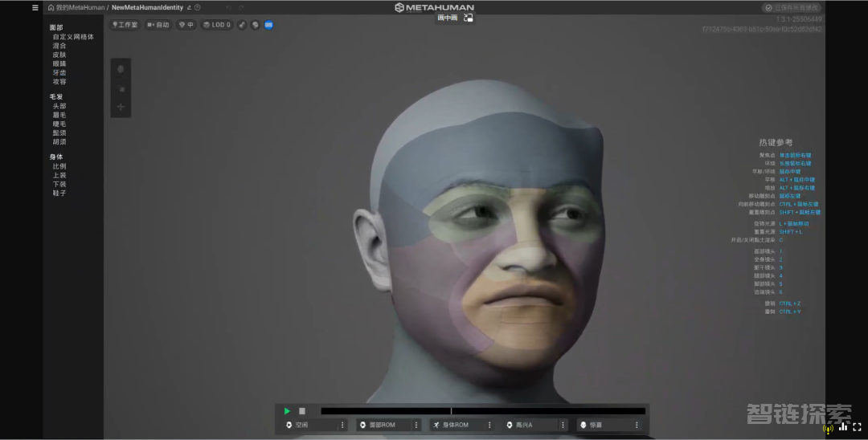Open the 上装 tops section

[x=59, y=175]
